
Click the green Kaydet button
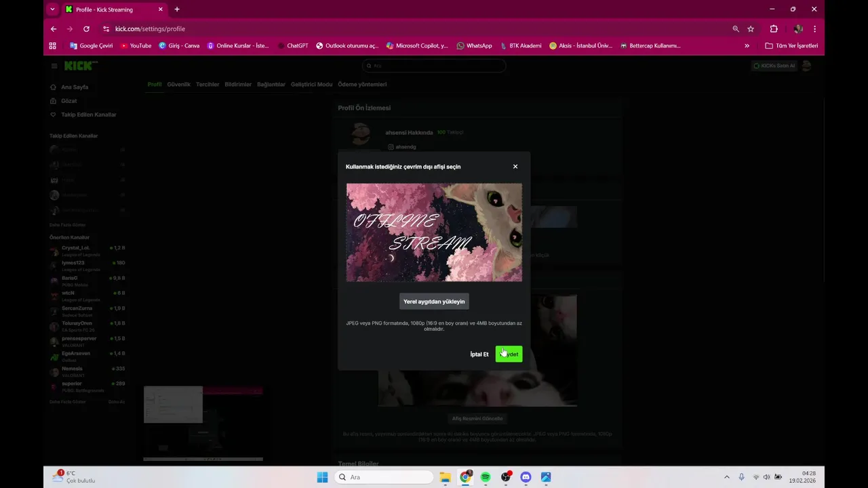pos(509,354)
